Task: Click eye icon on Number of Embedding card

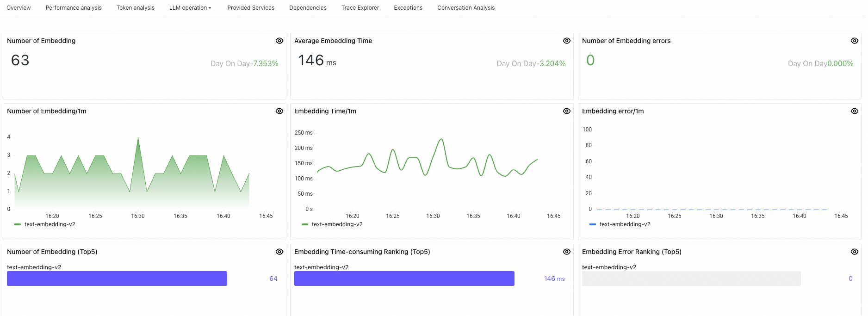Action: click(279, 41)
